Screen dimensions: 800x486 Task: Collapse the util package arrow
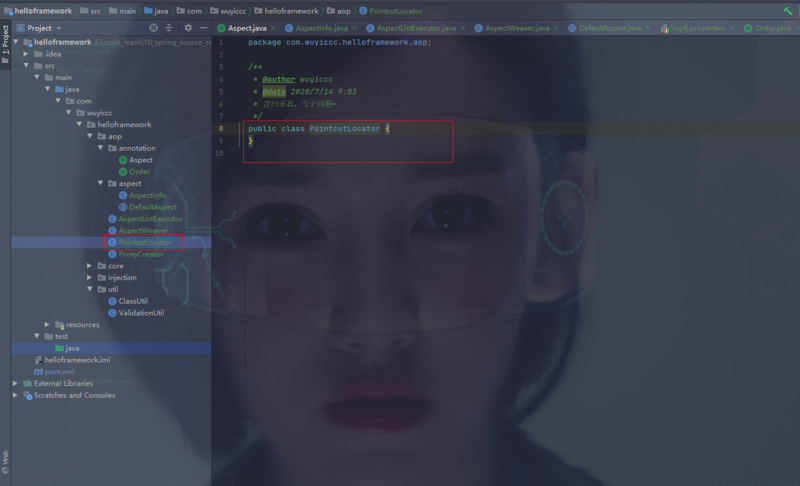(x=90, y=289)
